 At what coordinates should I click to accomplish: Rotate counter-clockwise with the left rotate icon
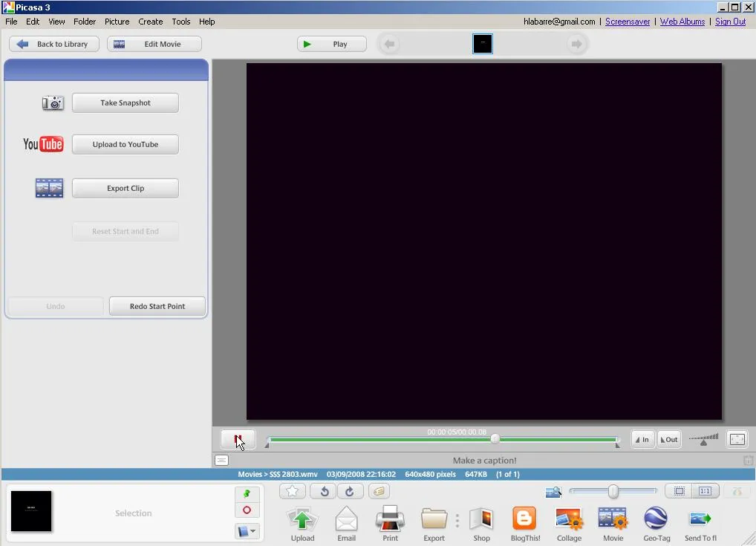click(325, 492)
